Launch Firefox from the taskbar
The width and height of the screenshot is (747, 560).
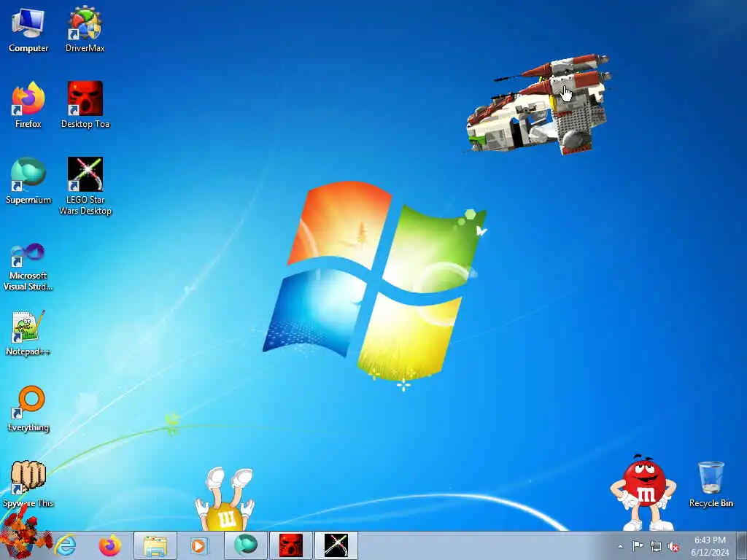(x=110, y=545)
